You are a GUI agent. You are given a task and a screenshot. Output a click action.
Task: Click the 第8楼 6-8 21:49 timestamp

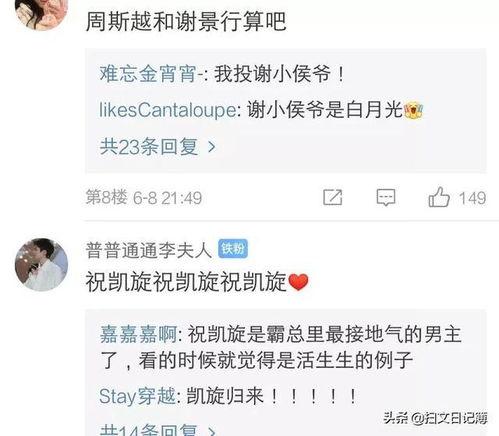click(x=144, y=197)
